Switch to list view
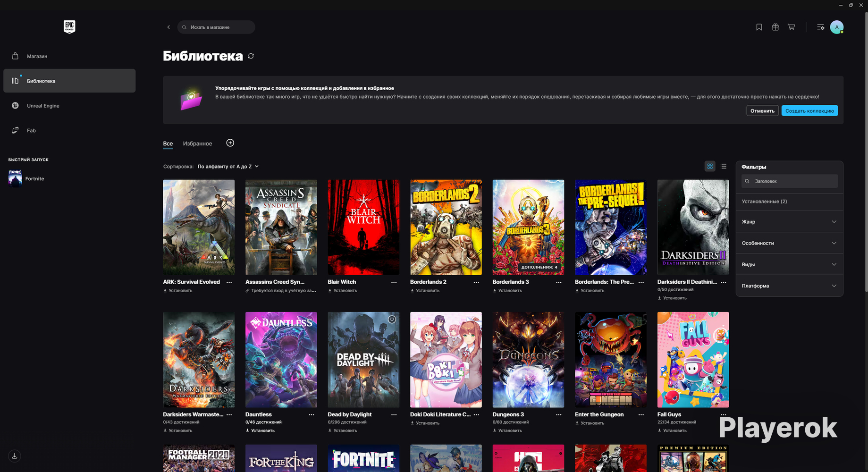The image size is (868, 472). point(724,166)
